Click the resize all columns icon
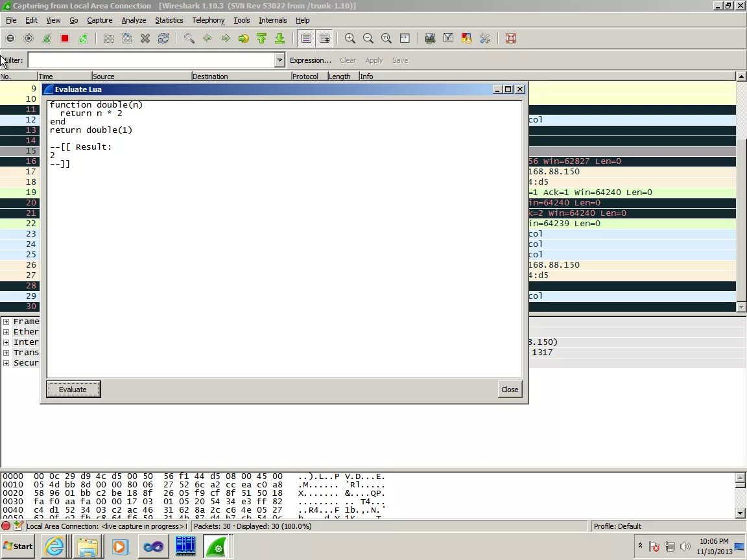This screenshot has width=747, height=560. tap(405, 39)
